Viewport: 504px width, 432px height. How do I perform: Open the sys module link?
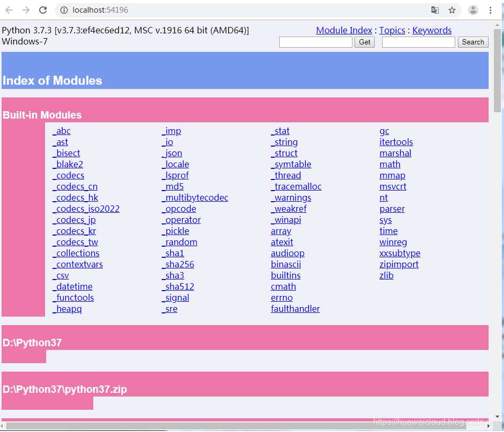coord(385,220)
